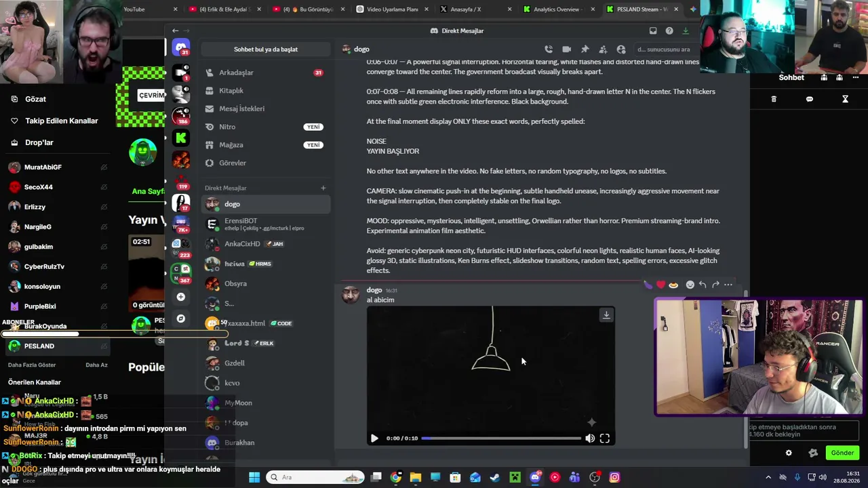Open Discord direct messages home icon

pos(181,49)
